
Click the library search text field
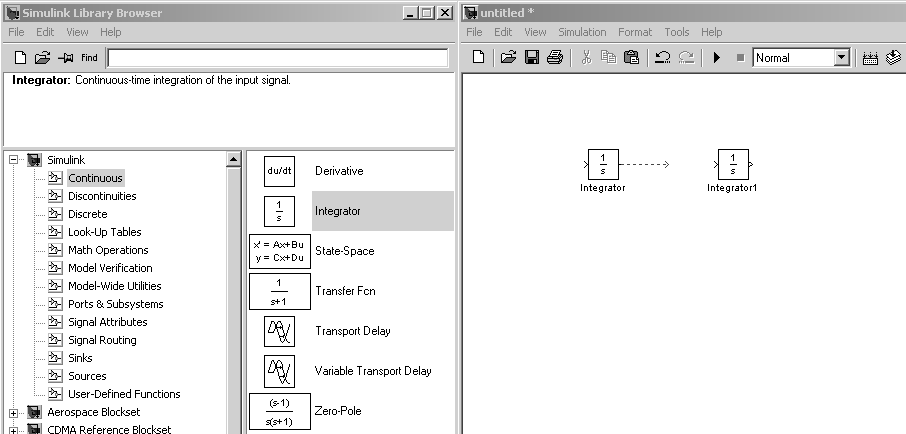click(x=277, y=58)
